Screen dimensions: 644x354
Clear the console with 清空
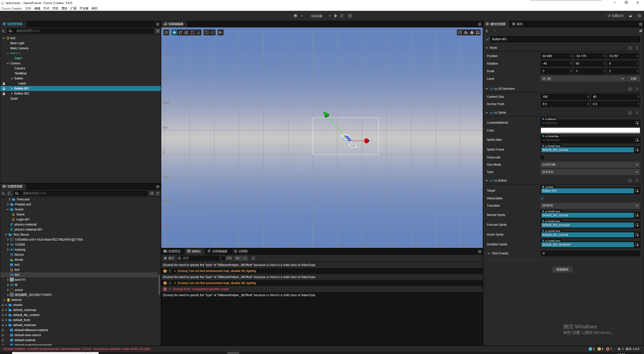169,258
